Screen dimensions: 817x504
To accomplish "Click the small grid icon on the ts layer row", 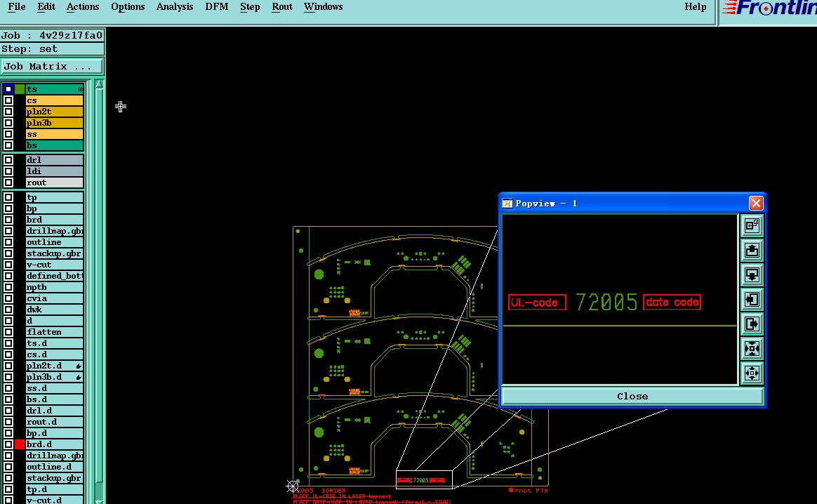I will [x=80, y=89].
